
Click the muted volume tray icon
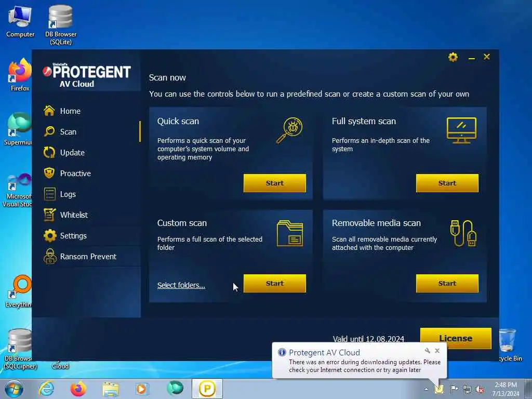(480, 389)
